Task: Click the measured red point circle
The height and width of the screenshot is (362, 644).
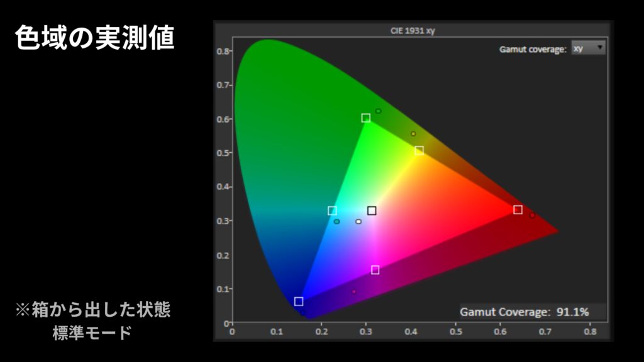Action: 532,215
